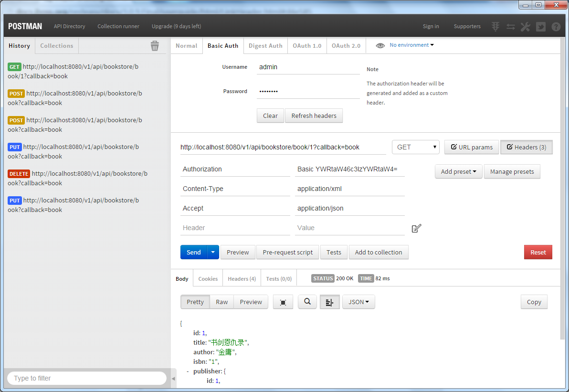The height and width of the screenshot is (392, 569).
Task: Click the Send button
Action: point(194,252)
